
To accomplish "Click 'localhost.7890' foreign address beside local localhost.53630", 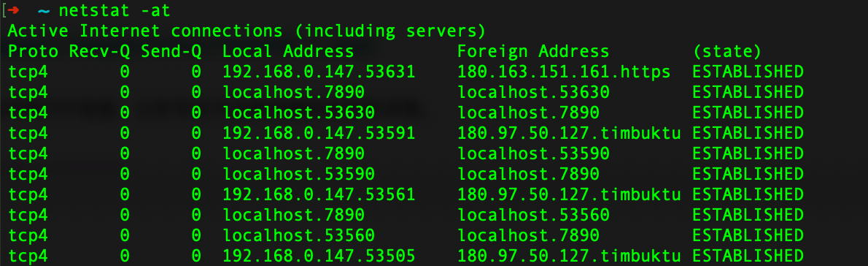I will (x=528, y=113).
